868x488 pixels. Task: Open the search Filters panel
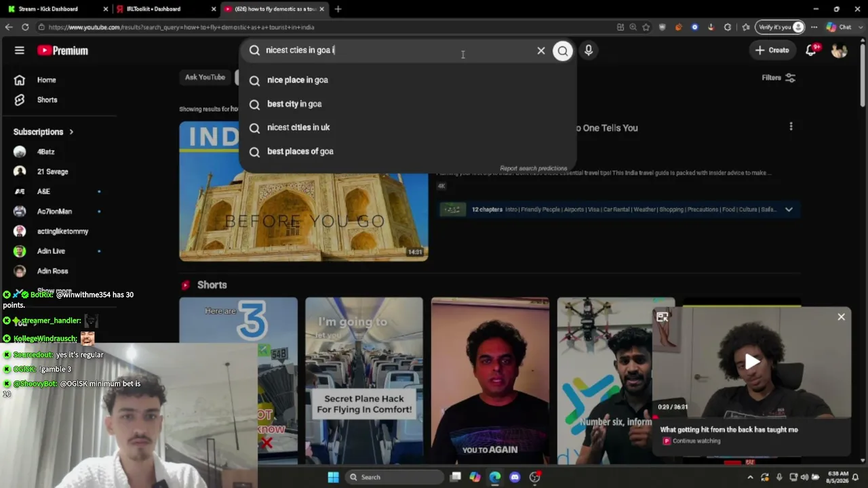tap(778, 78)
